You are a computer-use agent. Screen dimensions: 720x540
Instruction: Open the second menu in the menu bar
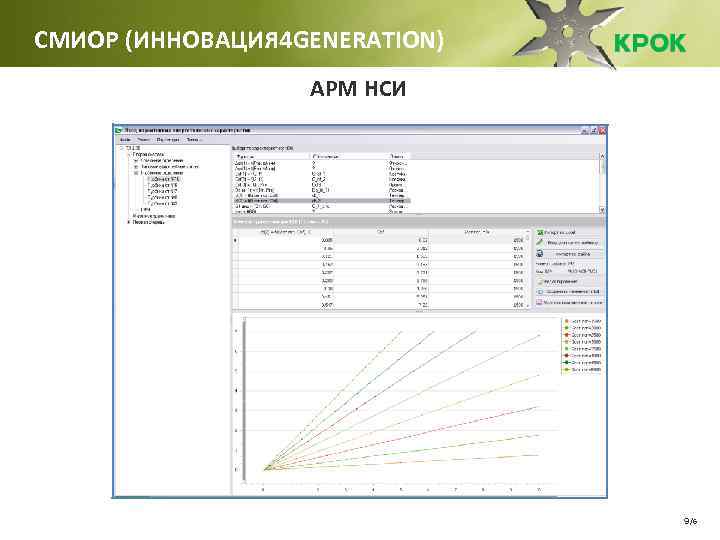pos(143,140)
